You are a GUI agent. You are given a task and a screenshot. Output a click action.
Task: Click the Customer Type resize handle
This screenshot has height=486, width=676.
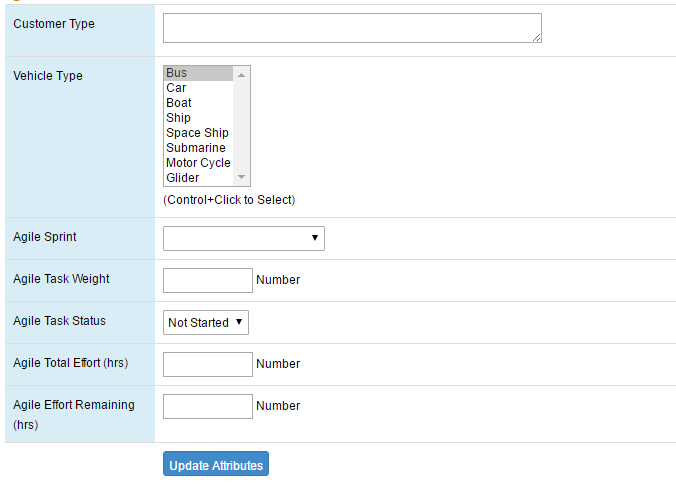pyautogui.click(x=536, y=38)
